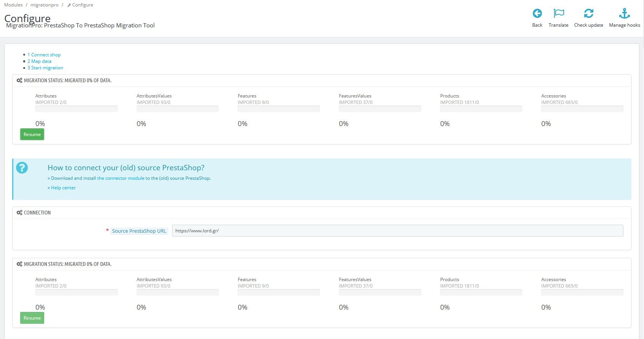This screenshot has height=339, width=644.
Task: Open the Translate flag icon
Action: (x=558, y=14)
